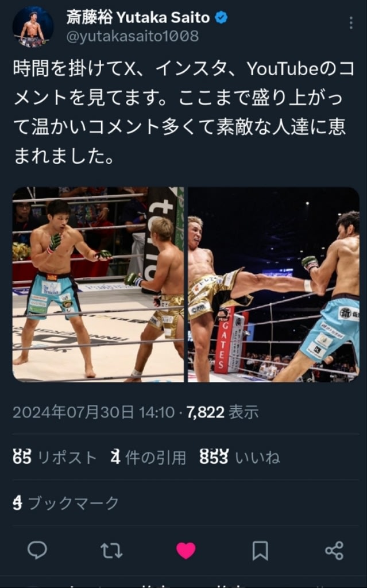
Task: Tap the tweet's Japanese text body
Action: coord(184,112)
